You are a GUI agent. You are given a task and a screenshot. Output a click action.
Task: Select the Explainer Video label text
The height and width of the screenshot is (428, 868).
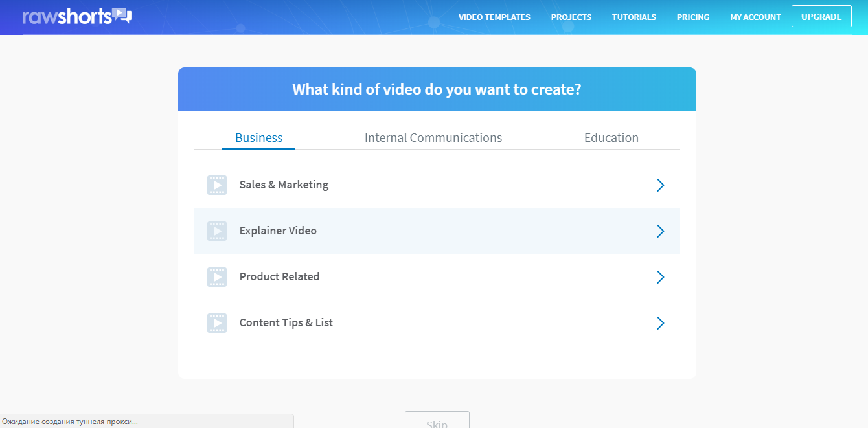[278, 231]
